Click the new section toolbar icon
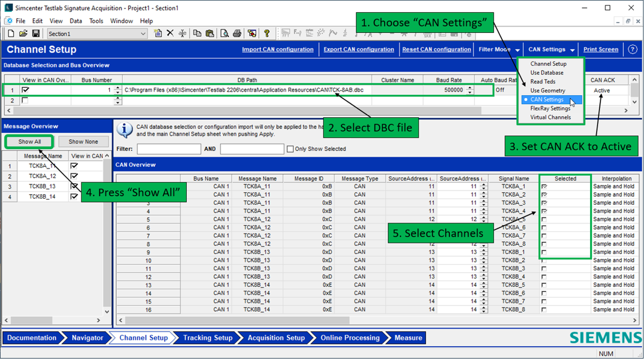Viewport: 644px width, 359px height. click(x=158, y=33)
